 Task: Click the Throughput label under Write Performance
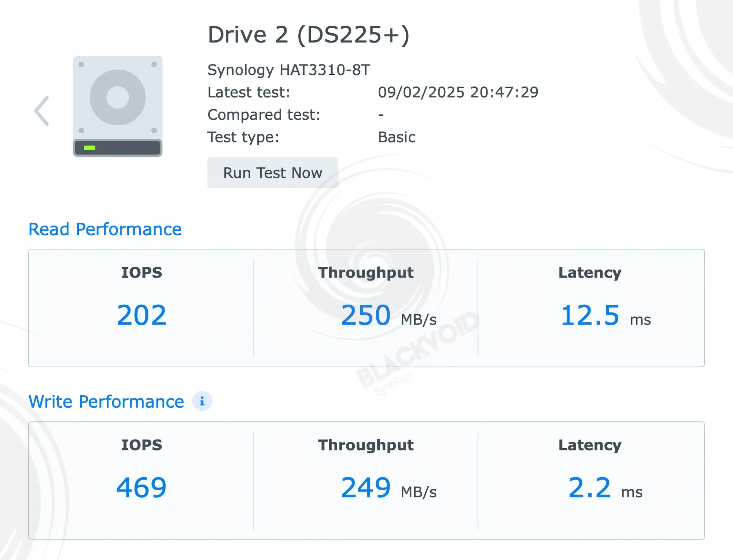pos(366,446)
